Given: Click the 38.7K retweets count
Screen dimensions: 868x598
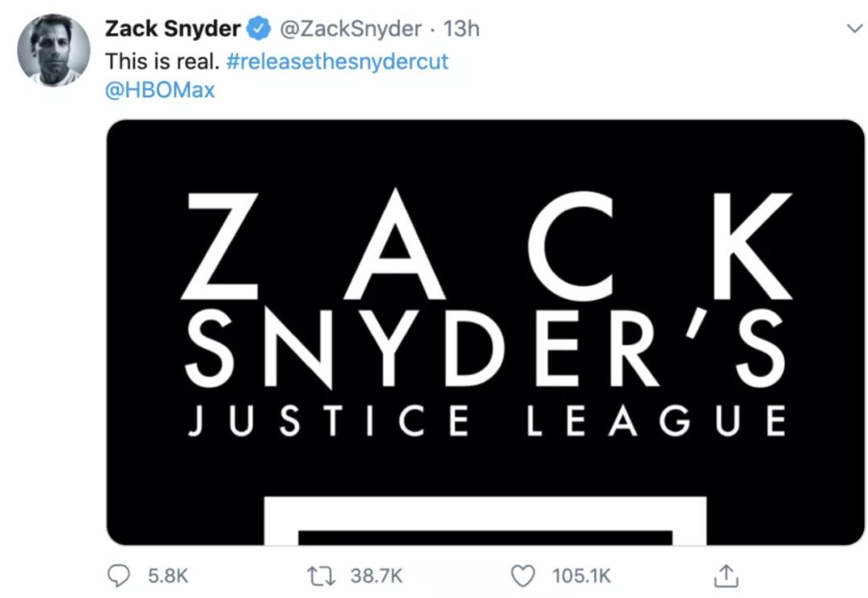Looking at the screenshot, I should [376, 575].
